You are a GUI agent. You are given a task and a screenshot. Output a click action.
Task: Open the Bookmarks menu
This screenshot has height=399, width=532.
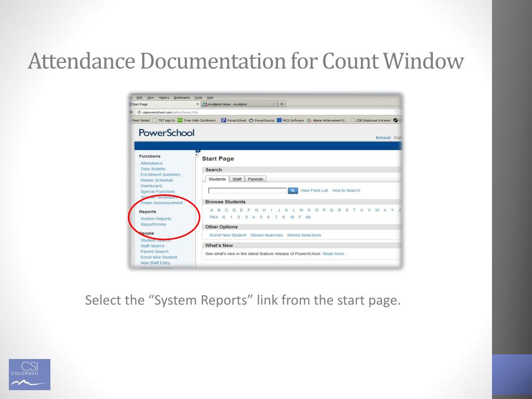[x=182, y=97]
